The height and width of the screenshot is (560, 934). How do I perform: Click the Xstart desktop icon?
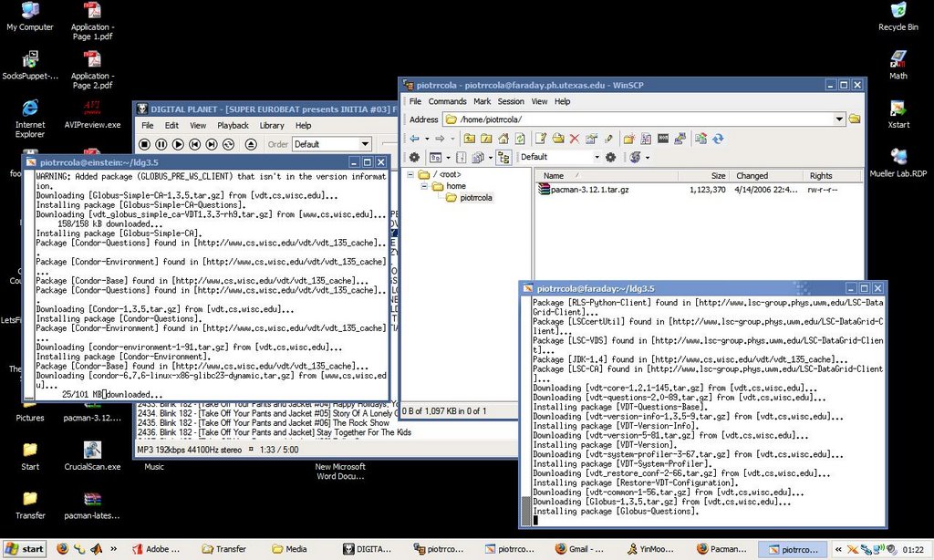(x=898, y=114)
